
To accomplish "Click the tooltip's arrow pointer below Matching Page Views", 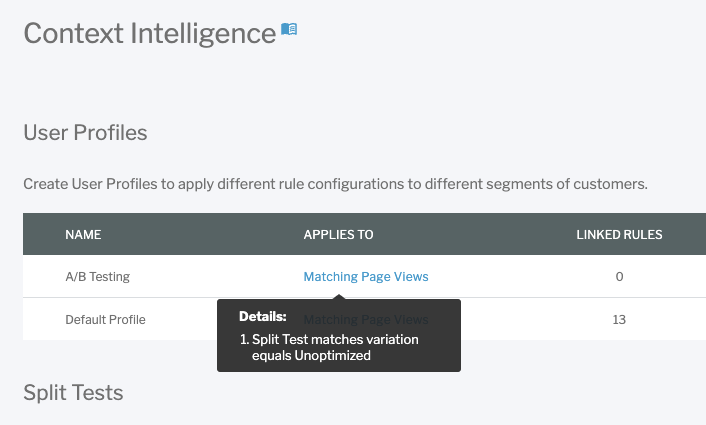I will pyautogui.click(x=340, y=297).
